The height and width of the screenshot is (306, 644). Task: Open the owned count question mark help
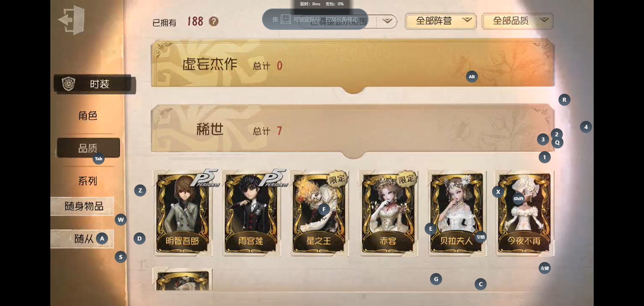[214, 21]
